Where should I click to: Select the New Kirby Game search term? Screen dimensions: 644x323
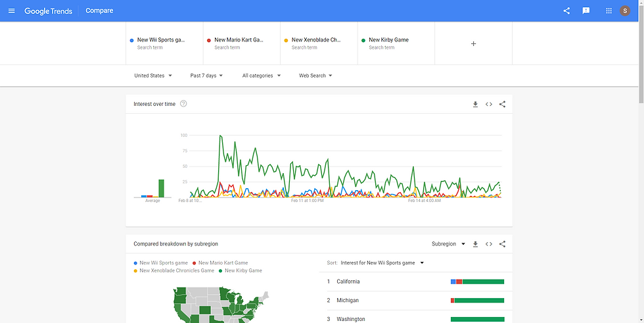click(396, 43)
